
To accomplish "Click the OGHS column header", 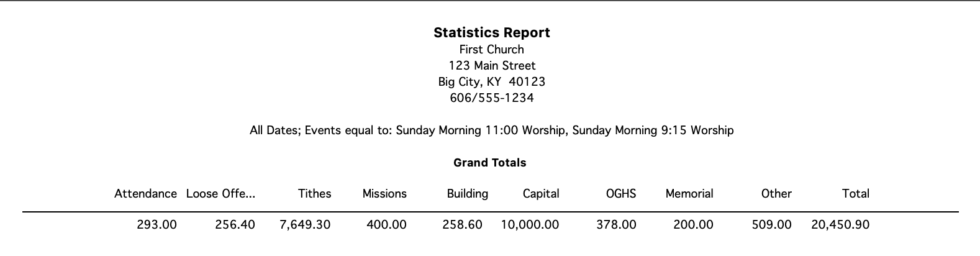I will 620,194.
